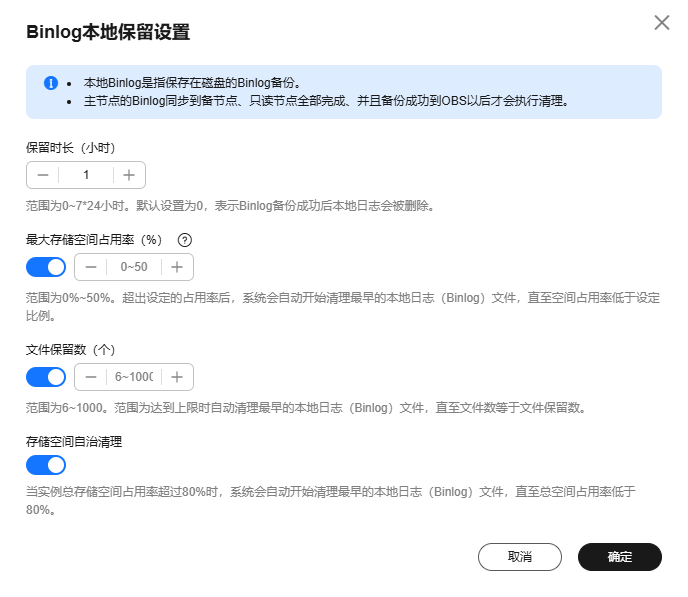Click the help icon beside 最大存储空间占用率
The image size is (688, 597).
(184, 240)
